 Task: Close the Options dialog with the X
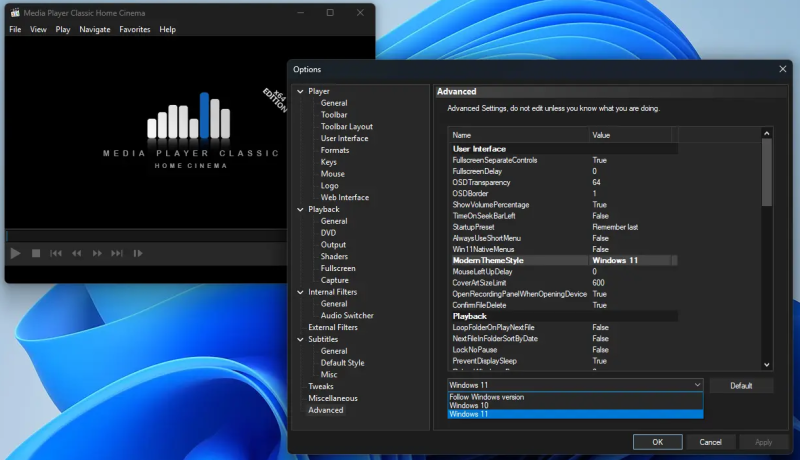[x=783, y=69]
